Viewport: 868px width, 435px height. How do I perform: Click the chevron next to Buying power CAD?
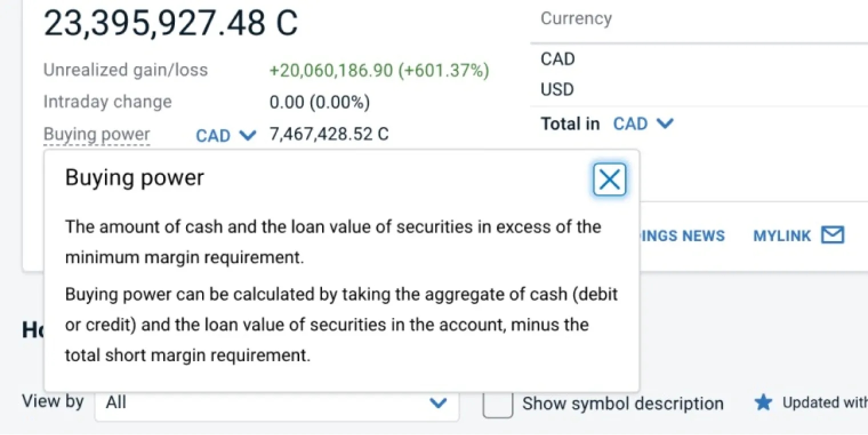tap(247, 135)
